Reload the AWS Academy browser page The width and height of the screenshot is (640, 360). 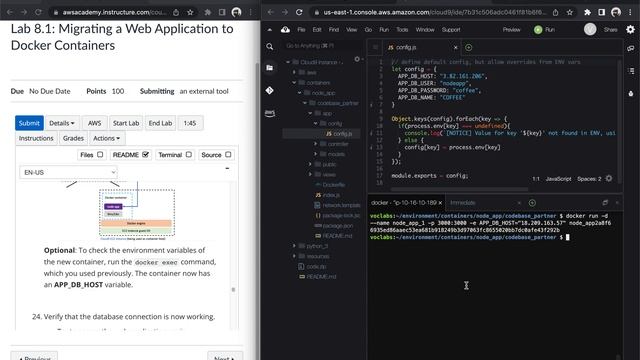(38, 12)
